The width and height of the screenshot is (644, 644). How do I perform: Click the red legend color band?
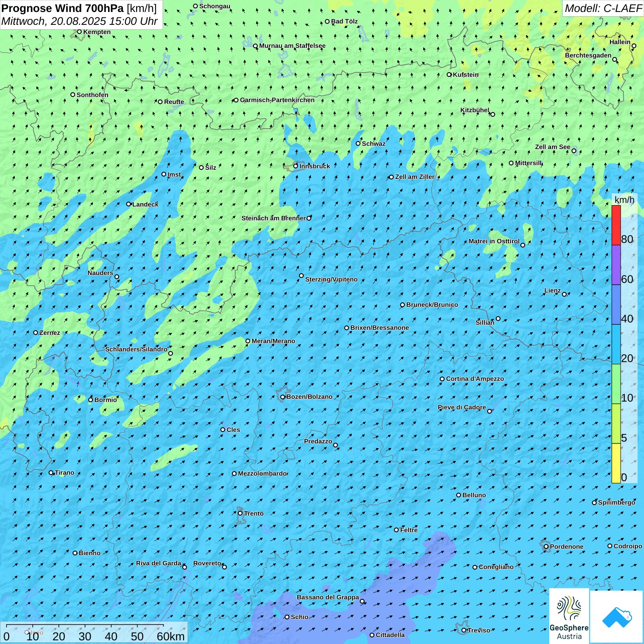(x=616, y=225)
